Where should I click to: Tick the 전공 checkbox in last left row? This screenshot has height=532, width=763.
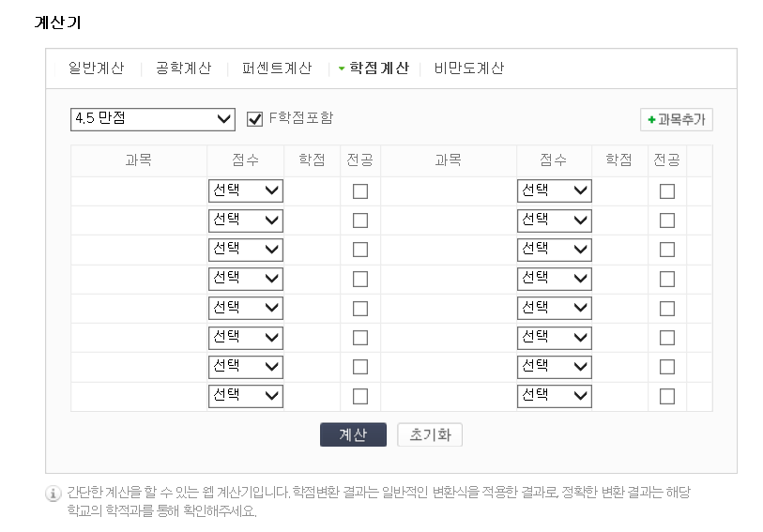(360, 396)
